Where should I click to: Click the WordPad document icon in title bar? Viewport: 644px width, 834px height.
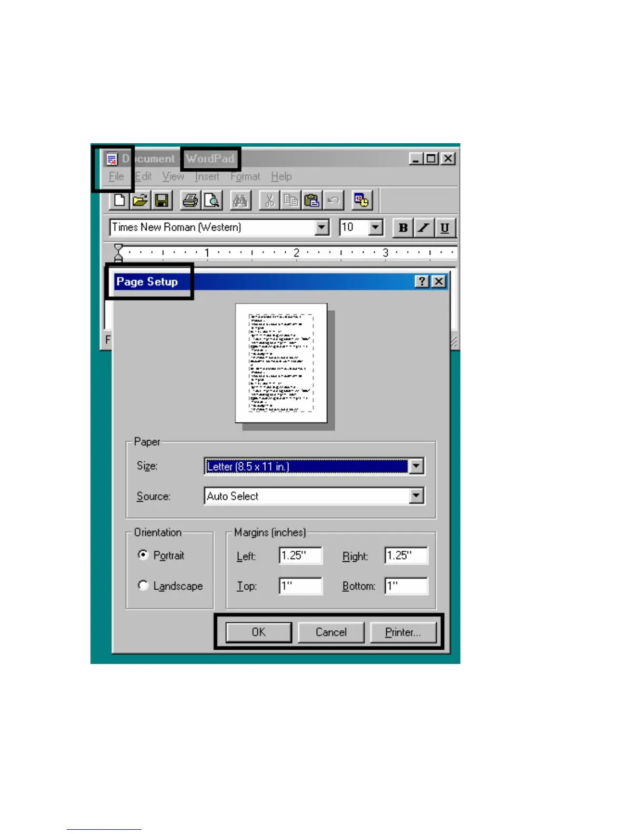point(112,158)
